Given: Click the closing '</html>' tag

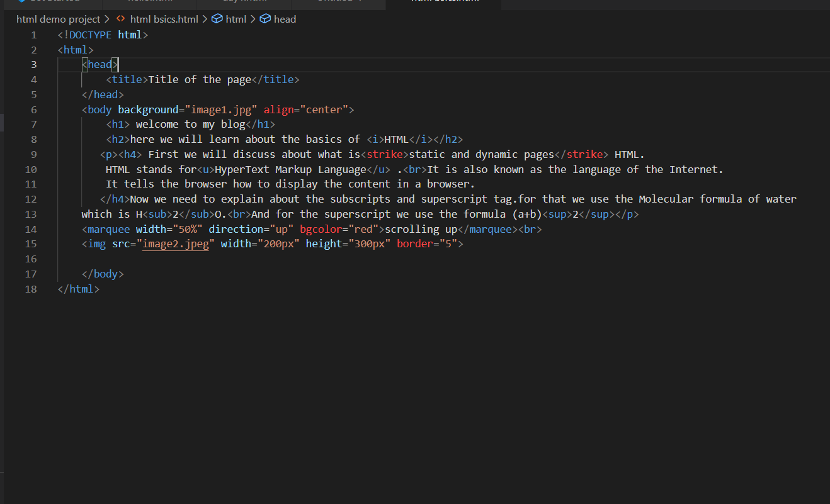Looking at the screenshot, I should click(x=79, y=289).
